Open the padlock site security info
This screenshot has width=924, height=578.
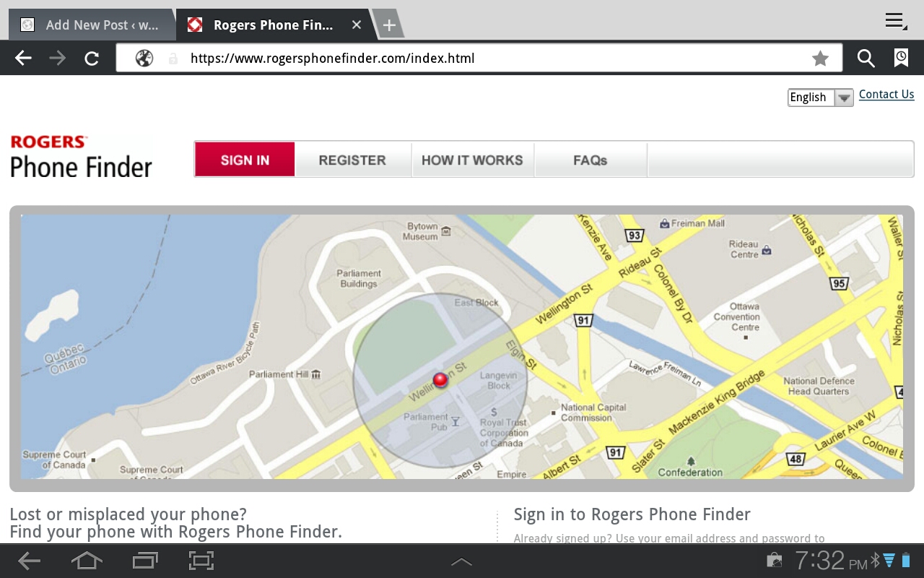[173, 58]
